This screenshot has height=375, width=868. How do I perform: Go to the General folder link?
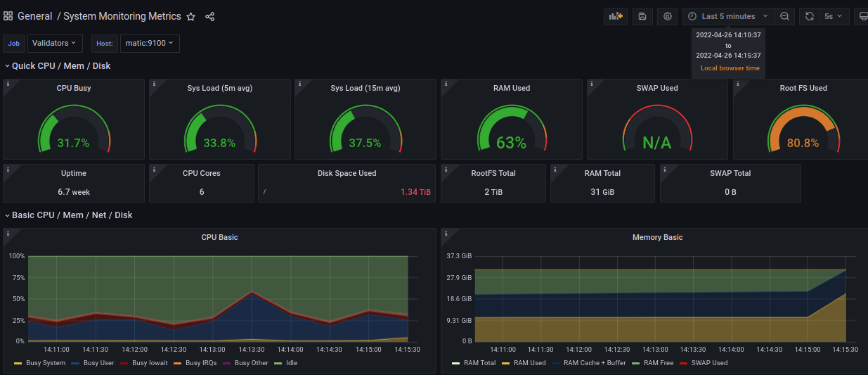(x=34, y=16)
